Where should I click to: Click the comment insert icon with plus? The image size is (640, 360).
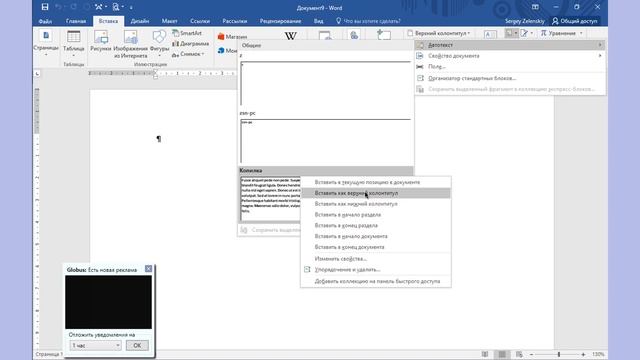point(383,35)
